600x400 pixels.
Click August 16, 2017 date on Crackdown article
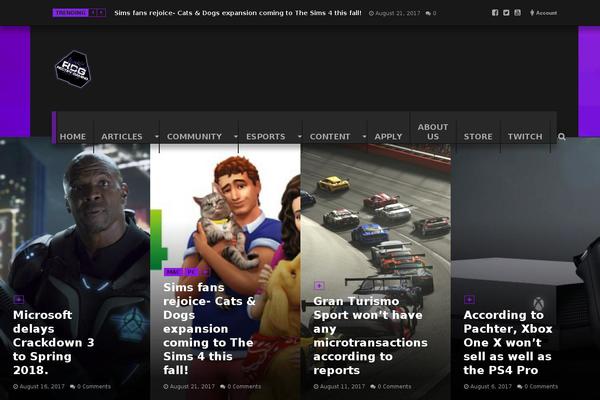[x=39, y=387]
